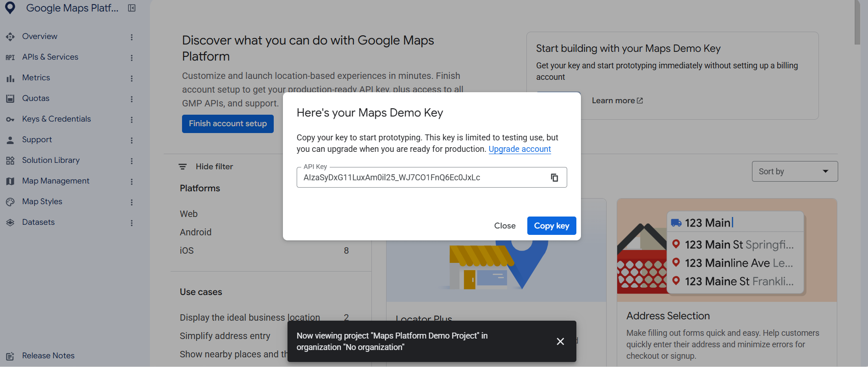Filter by iOS platform
The height and width of the screenshot is (367, 868).
coord(187,250)
